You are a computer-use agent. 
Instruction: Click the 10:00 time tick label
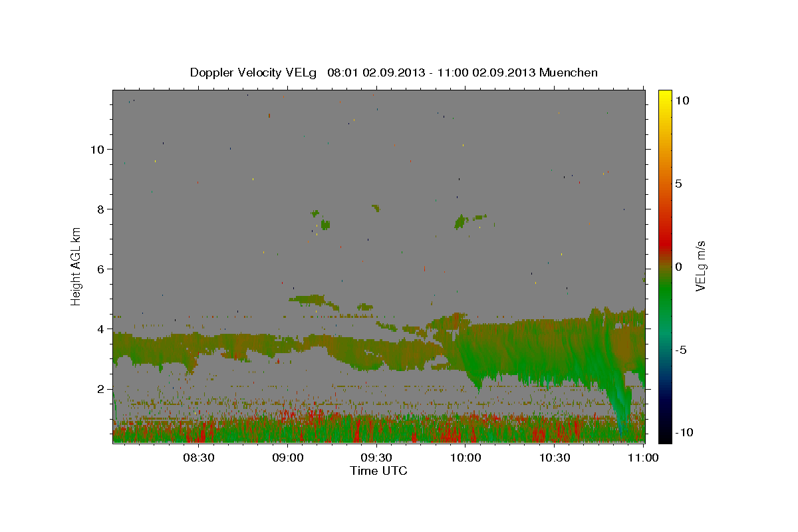coord(465,458)
